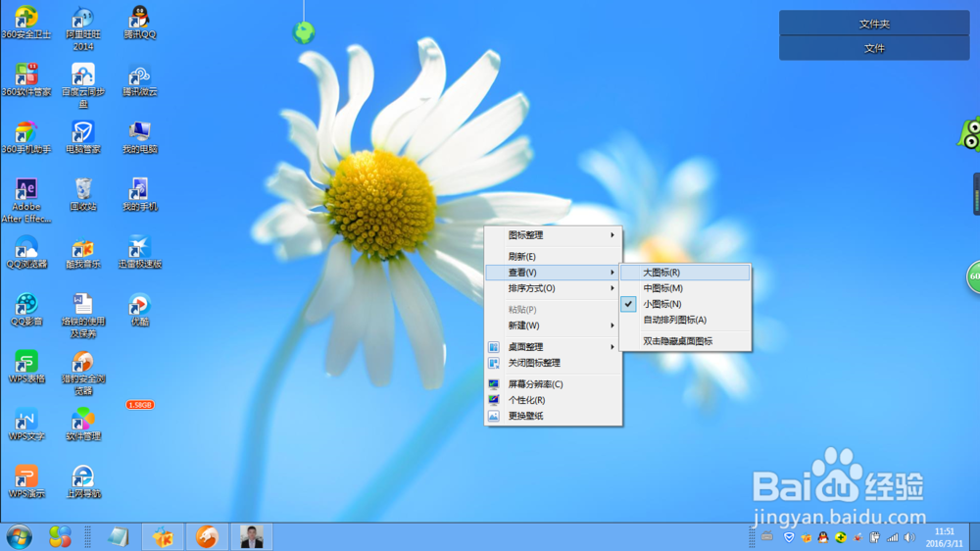980x551 pixels.
Task: Expand the 排序方式(O) submenu
Action: click(554, 288)
